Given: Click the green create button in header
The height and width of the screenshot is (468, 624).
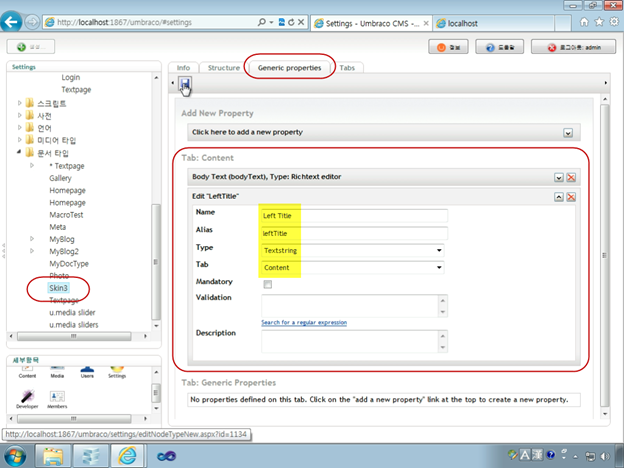Looking at the screenshot, I should tap(31, 47).
